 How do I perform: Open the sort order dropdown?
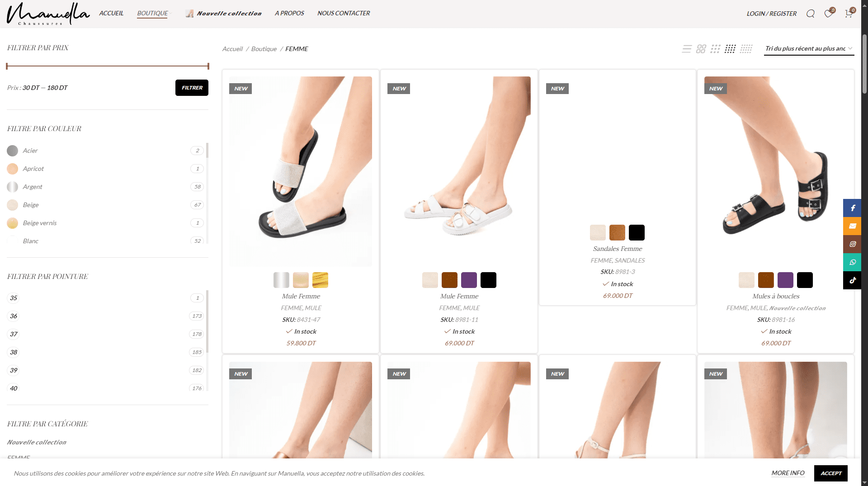pos(809,49)
